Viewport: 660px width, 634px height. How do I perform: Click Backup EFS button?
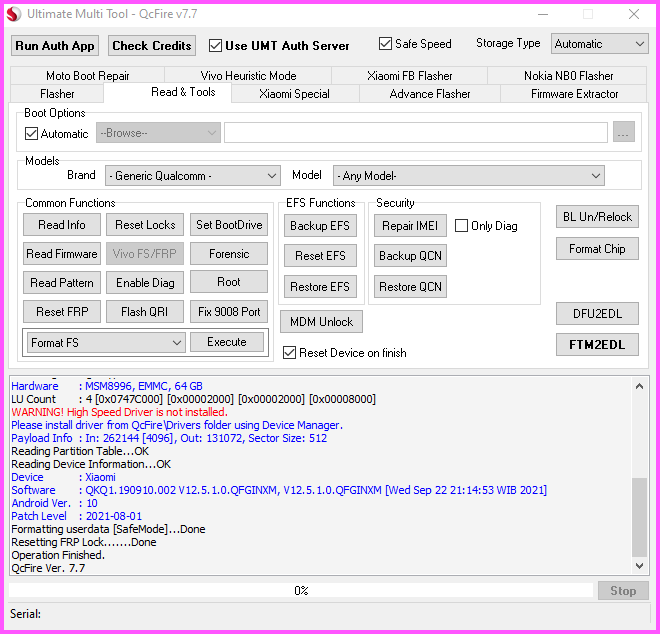(320, 226)
